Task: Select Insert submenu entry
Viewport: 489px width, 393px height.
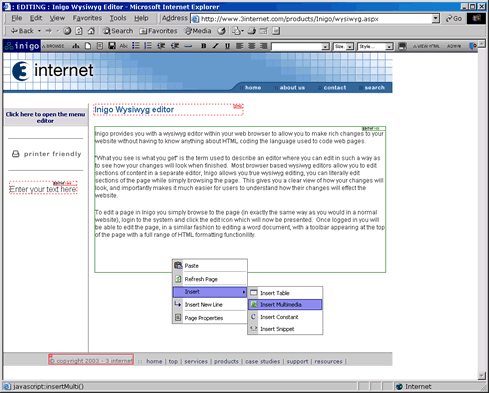Action: [x=210, y=292]
